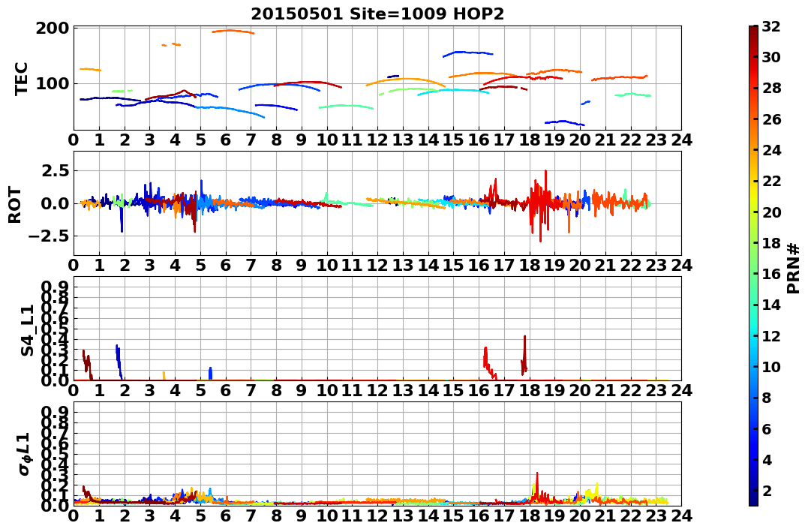
Task: Click the "TEC" y-axis label
Action: pos(21,78)
